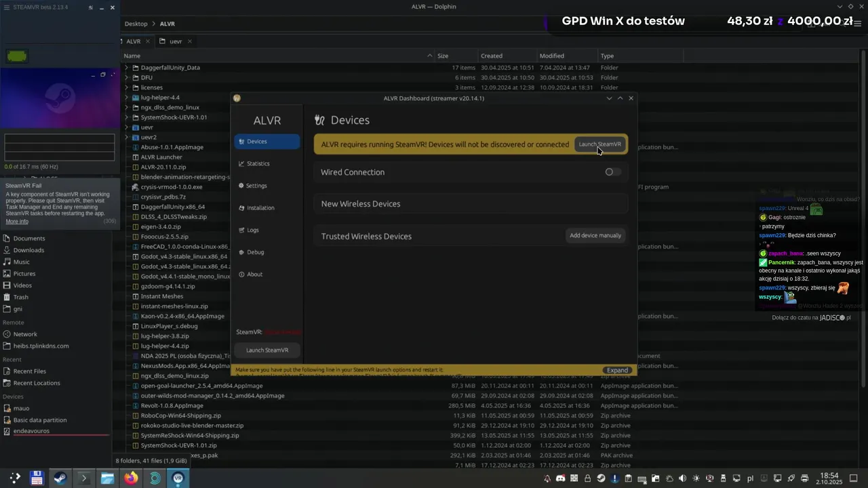The image size is (868, 488).
Task: Switch to Dolphin file manager in taskbar
Action: pyautogui.click(x=107, y=478)
